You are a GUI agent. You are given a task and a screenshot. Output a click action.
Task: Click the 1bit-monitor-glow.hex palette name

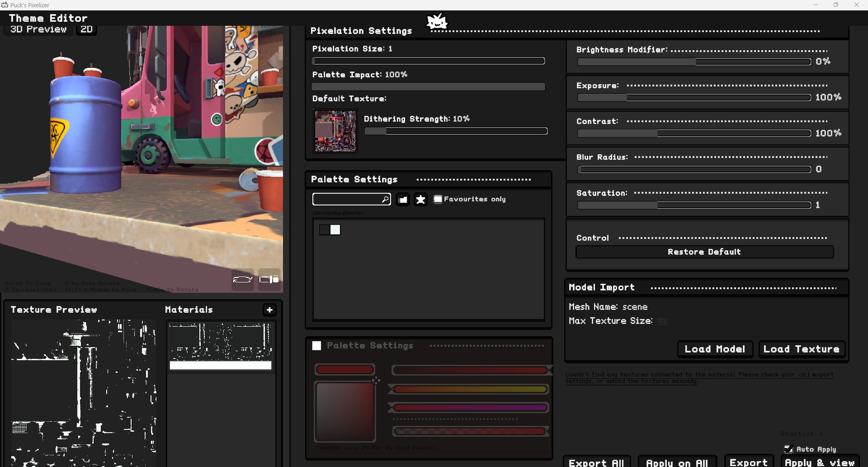click(x=338, y=213)
